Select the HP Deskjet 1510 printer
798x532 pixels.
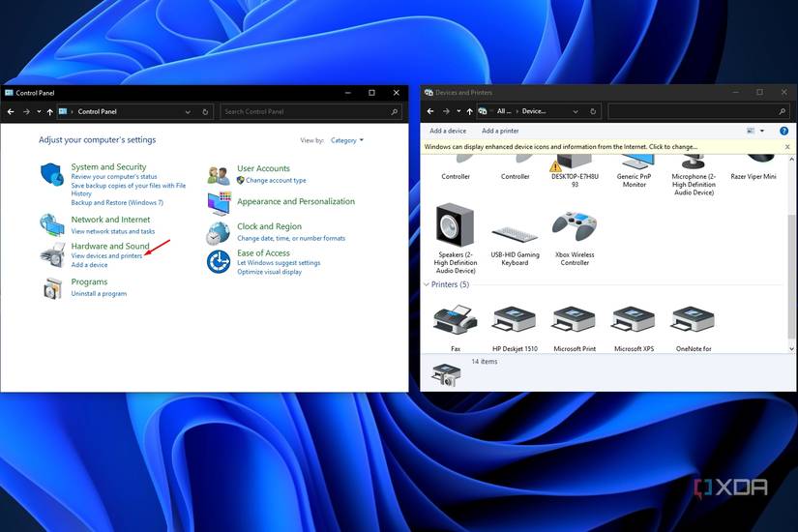coord(515,328)
